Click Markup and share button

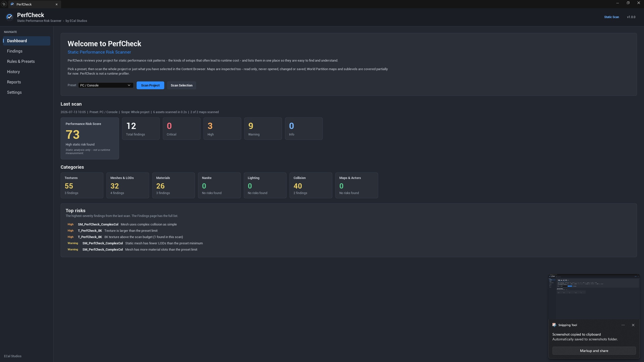[x=594, y=351]
